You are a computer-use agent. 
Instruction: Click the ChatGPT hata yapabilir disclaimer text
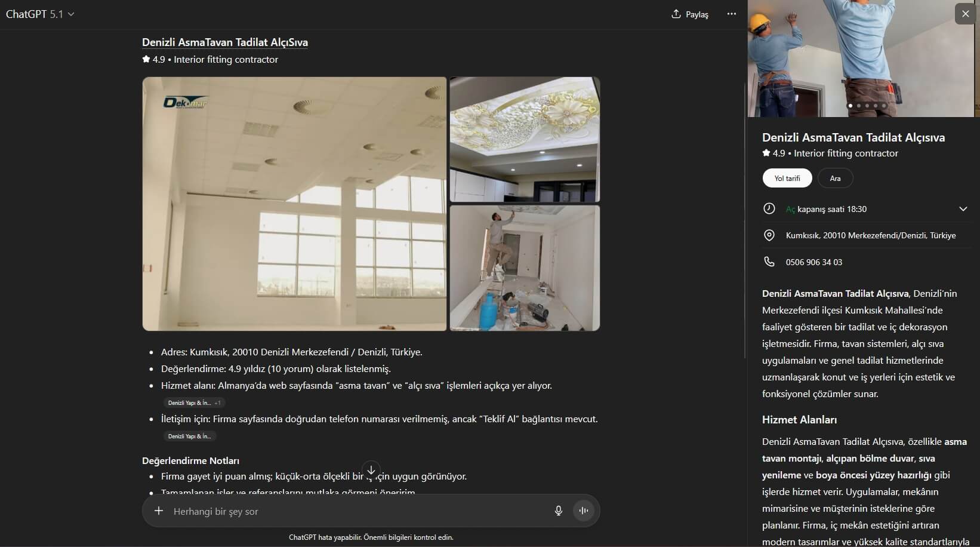(x=371, y=537)
